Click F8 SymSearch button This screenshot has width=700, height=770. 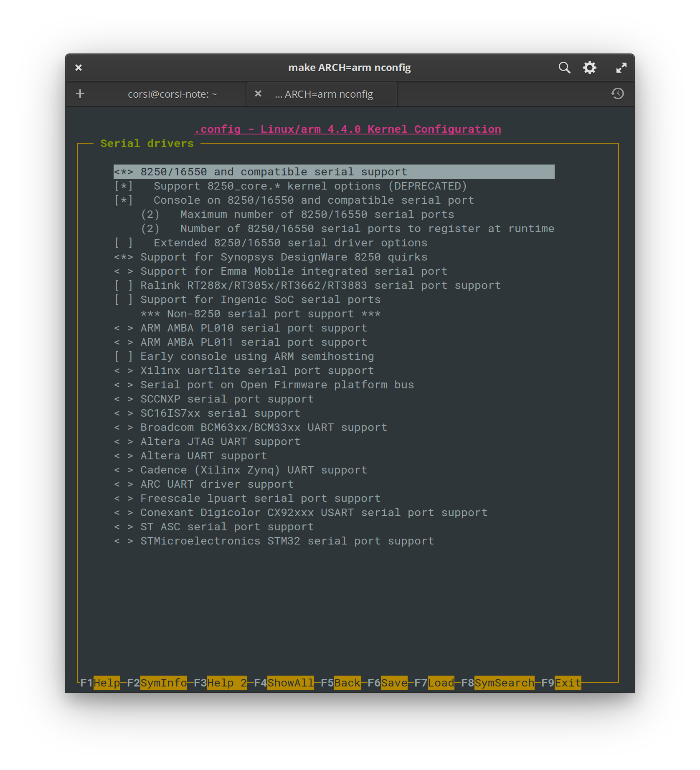click(497, 683)
